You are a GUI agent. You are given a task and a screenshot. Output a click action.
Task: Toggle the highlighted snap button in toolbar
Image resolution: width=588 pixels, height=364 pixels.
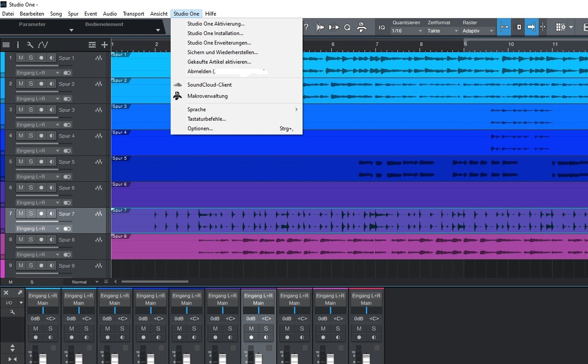pyautogui.click(x=504, y=27)
